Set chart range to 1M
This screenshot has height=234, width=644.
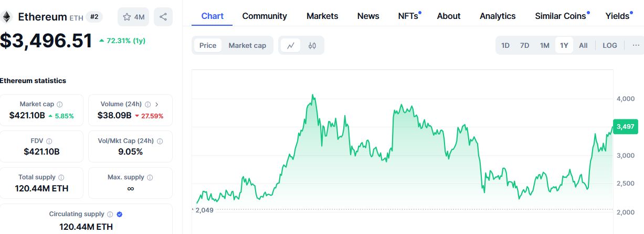[545, 45]
